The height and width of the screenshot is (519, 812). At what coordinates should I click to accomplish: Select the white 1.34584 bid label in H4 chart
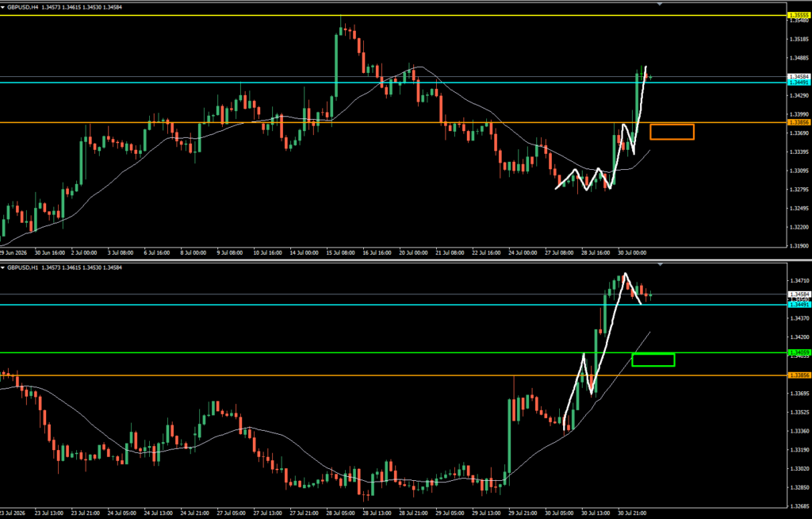point(799,77)
